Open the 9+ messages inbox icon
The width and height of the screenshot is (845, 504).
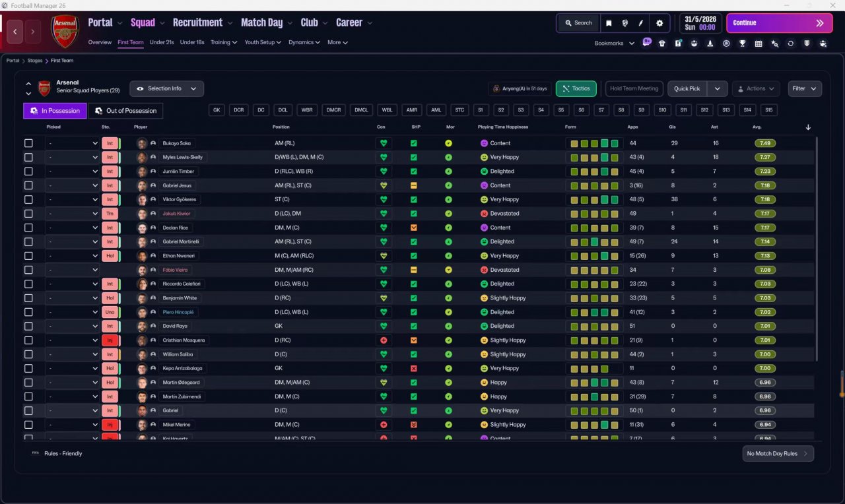pos(646,42)
